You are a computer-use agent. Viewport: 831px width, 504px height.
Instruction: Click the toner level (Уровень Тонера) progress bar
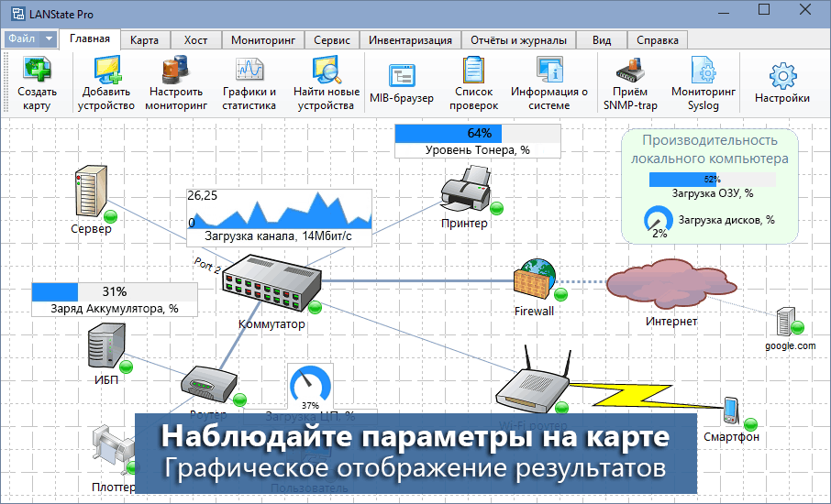pos(477,134)
